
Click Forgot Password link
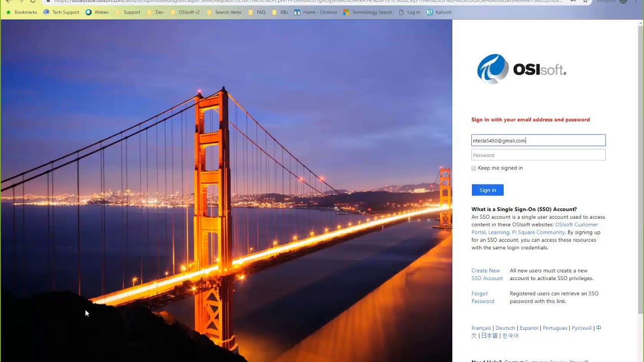tap(482, 297)
